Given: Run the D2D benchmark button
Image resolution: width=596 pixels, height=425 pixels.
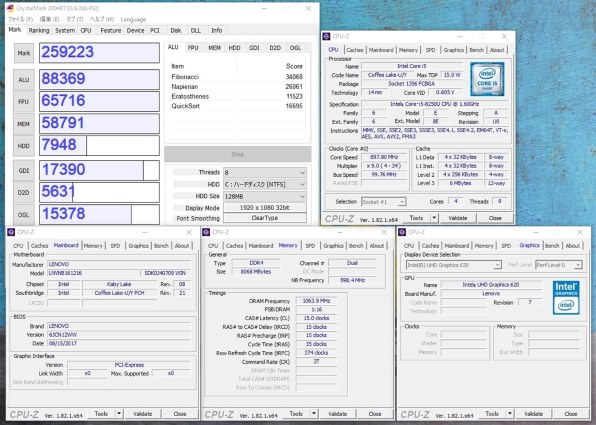Looking at the screenshot, I should coord(24,192).
